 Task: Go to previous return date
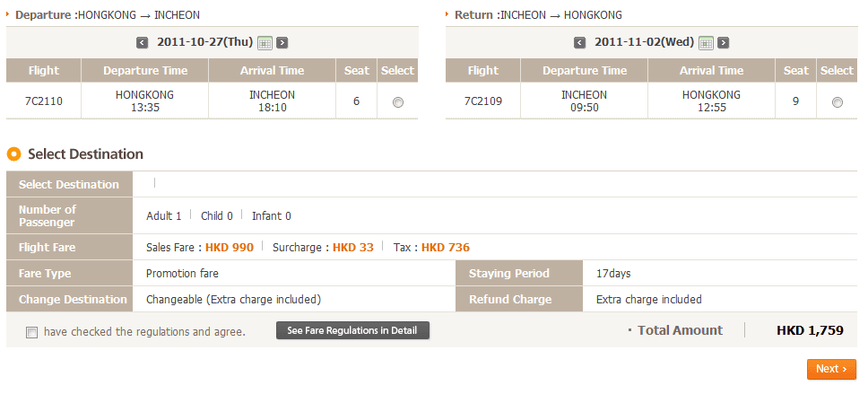click(579, 42)
